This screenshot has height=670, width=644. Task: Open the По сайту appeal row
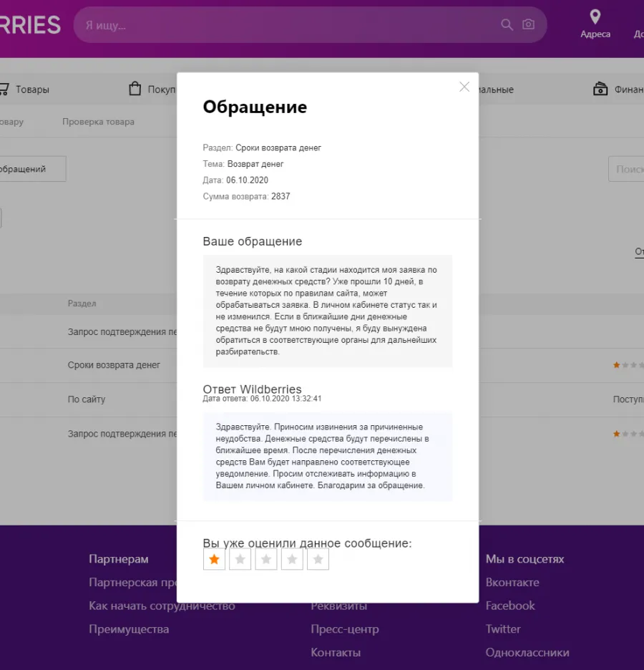[x=87, y=399]
